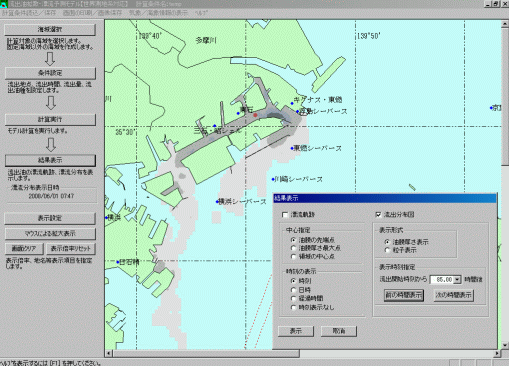Screen dimensions: 509x366
Task: Enable the 漂流軌跡 checkbox
Action: click(x=285, y=215)
